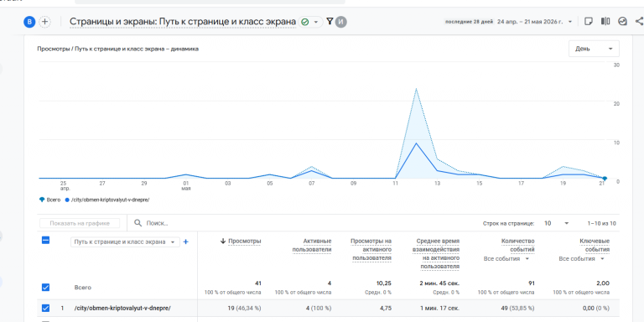
Task: Sort by the Ключевые события column
Action: point(595,245)
